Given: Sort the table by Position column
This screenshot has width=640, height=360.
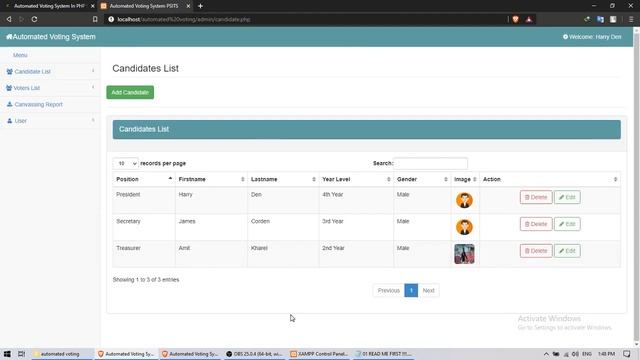Looking at the screenshot, I should [x=144, y=179].
